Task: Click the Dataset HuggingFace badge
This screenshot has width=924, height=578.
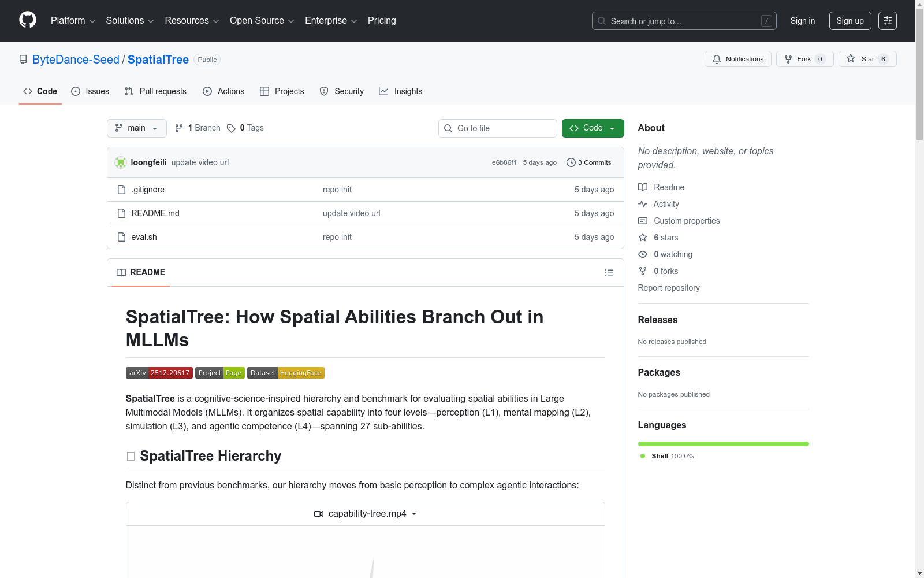Action: pyautogui.click(x=286, y=373)
